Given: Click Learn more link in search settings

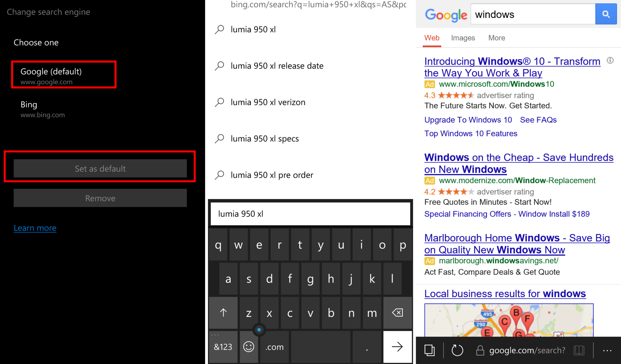Looking at the screenshot, I should [34, 227].
